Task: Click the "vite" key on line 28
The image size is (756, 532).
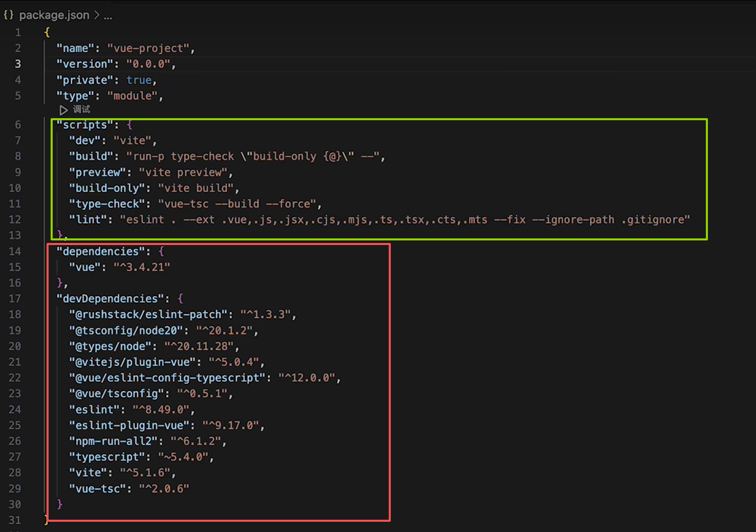Action: click(x=87, y=473)
